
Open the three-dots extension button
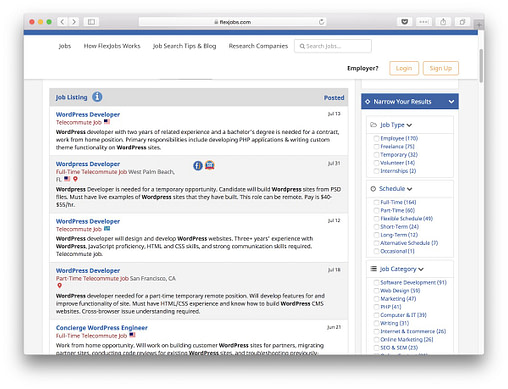[424, 22]
